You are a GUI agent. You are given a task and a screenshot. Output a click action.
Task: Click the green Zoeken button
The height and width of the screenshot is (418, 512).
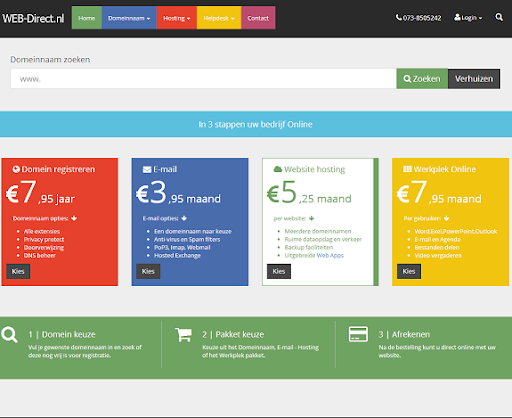click(422, 79)
